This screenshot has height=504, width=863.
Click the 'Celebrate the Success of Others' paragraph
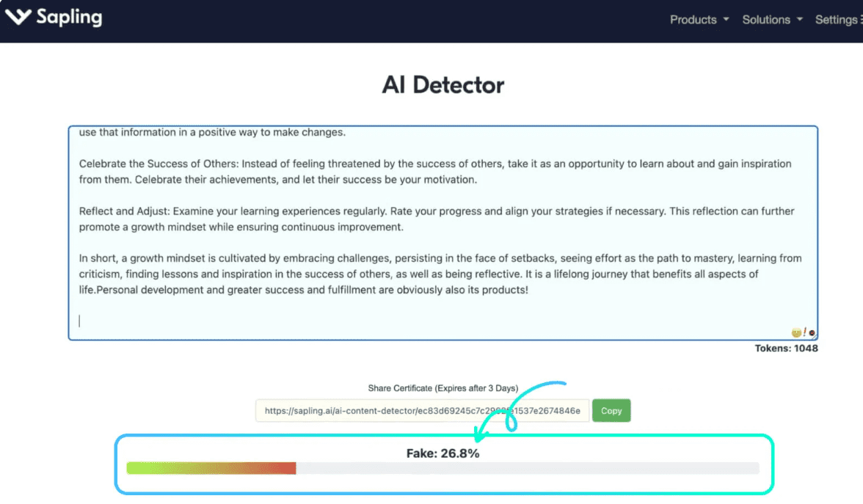(x=434, y=172)
